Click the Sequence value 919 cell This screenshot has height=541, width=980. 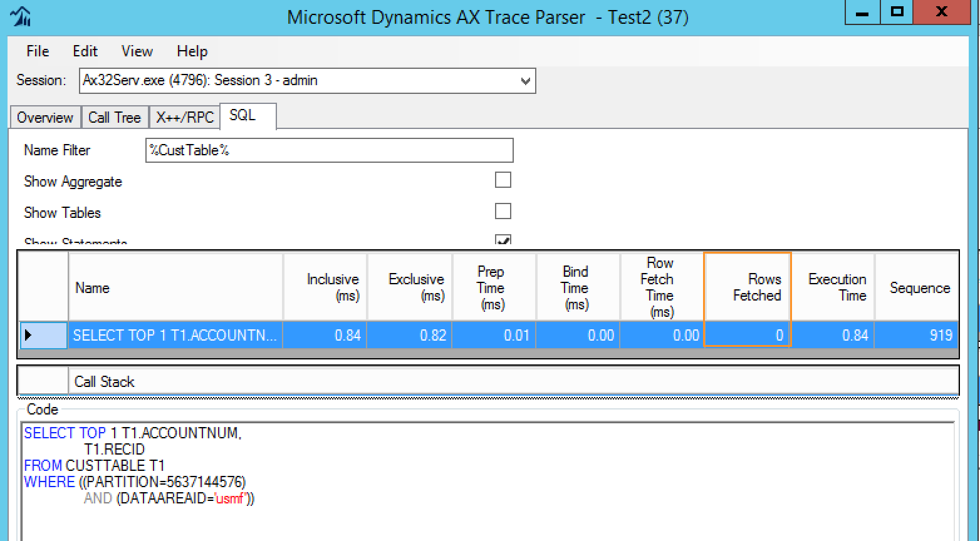coord(916,335)
